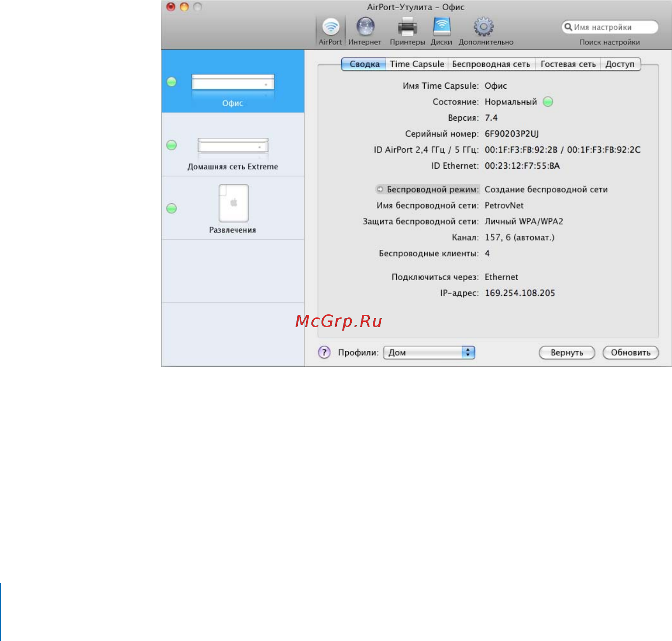Viewport: 672px width, 641px height.
Task: Click the version value 7.4
Action: point(491,118)
